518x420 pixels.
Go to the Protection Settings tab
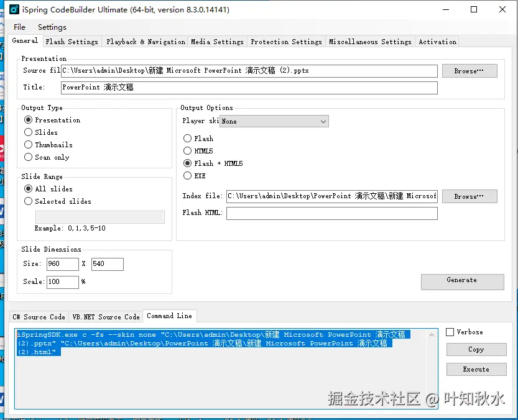pyautogui.click(x=286, y=42)
